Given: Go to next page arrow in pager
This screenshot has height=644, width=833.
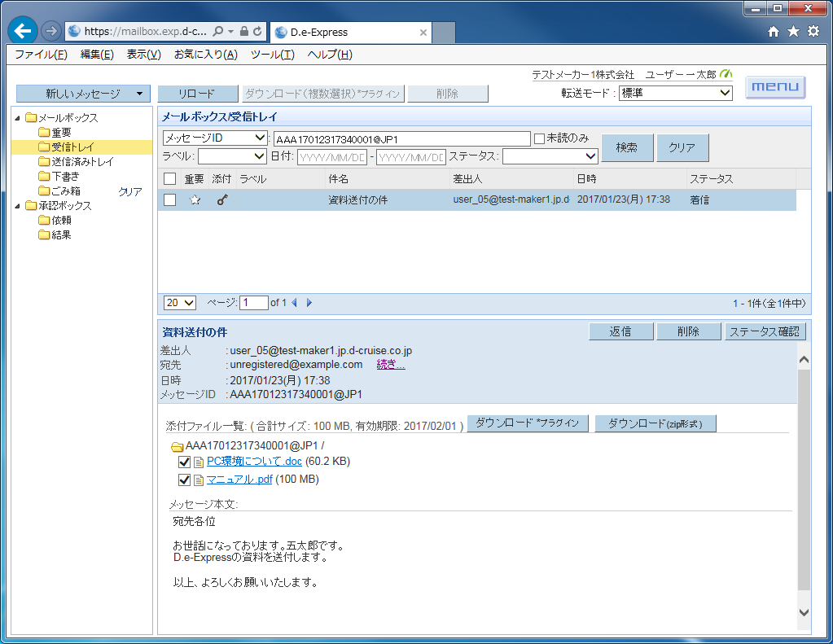Looking at the screenshot, I should pos(309,303).
